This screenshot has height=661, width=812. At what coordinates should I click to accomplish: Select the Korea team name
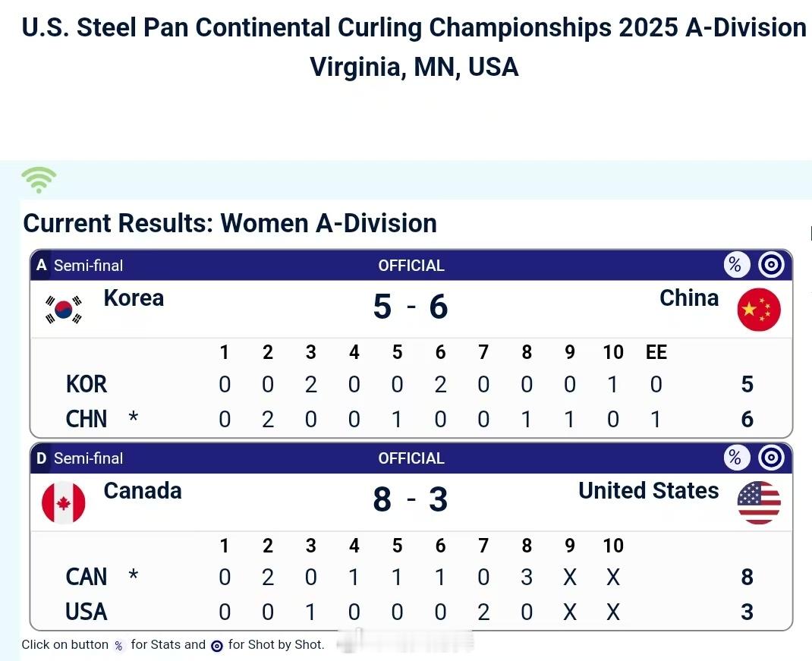coord(134,298)
